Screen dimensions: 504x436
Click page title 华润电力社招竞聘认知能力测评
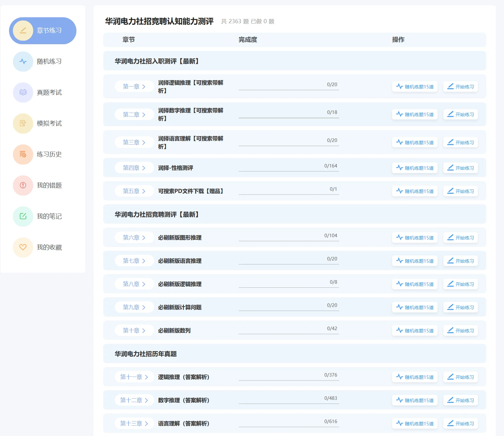click(159, 21)
